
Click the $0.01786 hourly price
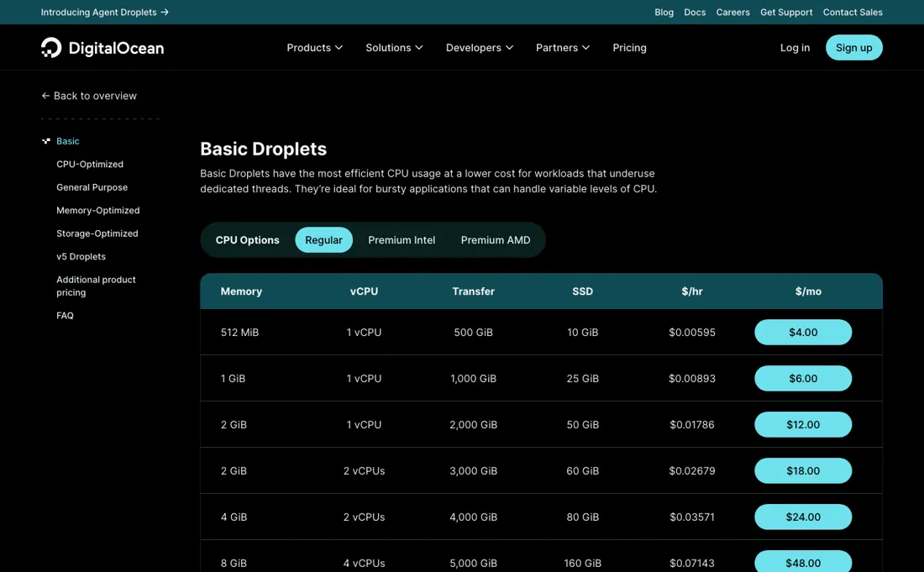[692, 425]
